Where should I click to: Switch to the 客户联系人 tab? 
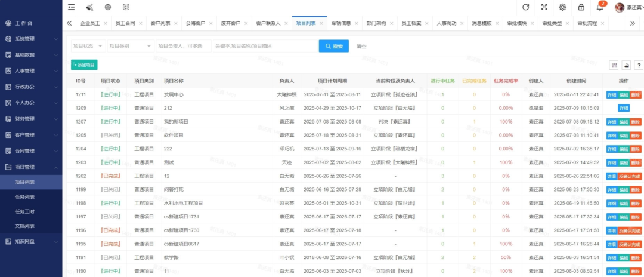[268, 23]
